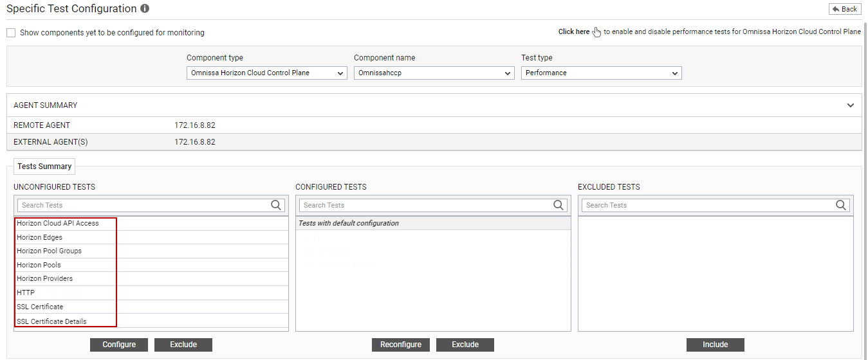
Task: Click the Configure button
Action: click(119, 345)
